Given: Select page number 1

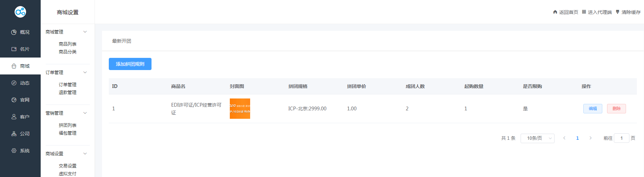Looking at the screenshot, I should (578, 138).
